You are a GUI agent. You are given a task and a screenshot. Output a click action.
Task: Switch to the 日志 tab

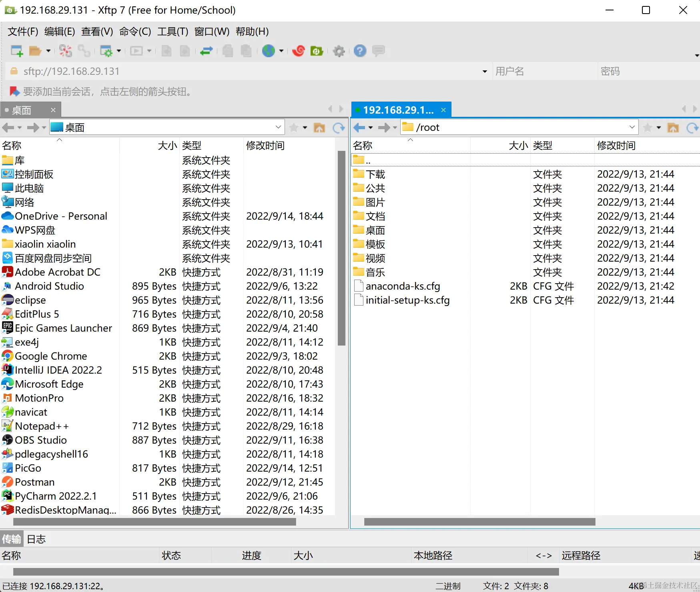[36, 539]
